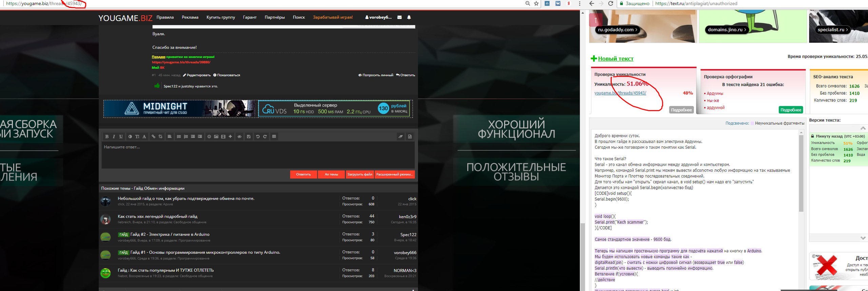Click the checked text area scrollbar
This screenshot has width=868, height=291.
point(801,173)
